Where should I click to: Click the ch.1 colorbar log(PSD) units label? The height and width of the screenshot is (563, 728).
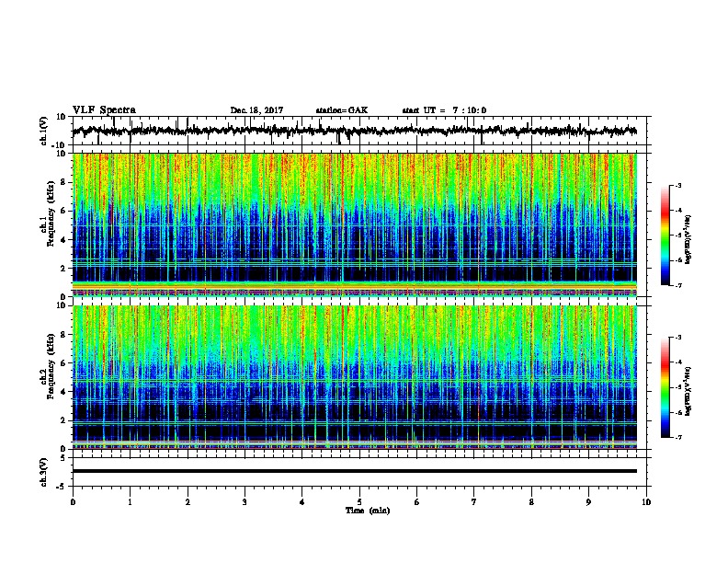(x=688, y=240)
